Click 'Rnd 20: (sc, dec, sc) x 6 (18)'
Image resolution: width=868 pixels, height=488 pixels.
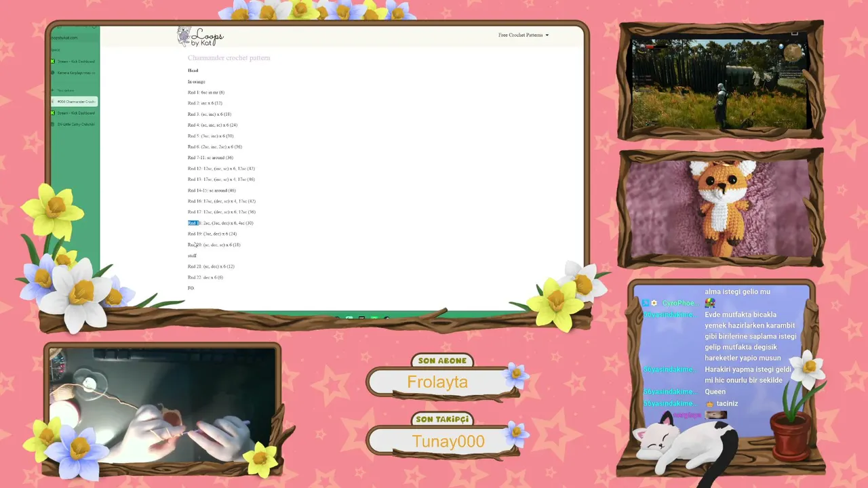click(x=214, y=245)
